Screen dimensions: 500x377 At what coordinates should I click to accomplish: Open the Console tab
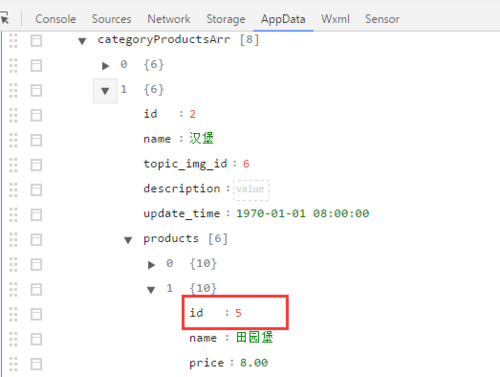pos(56,19)
